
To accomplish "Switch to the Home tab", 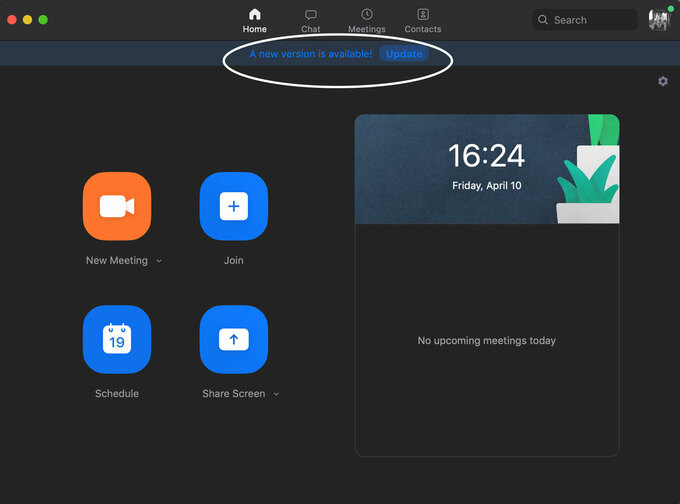I will click(255, 21).
